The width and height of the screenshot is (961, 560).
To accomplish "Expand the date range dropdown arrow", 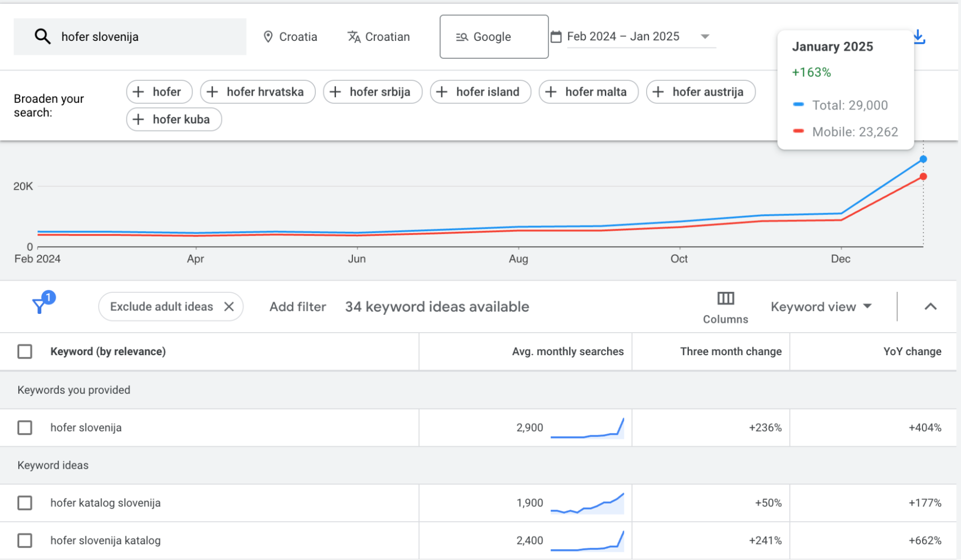I will pos(705,37).
